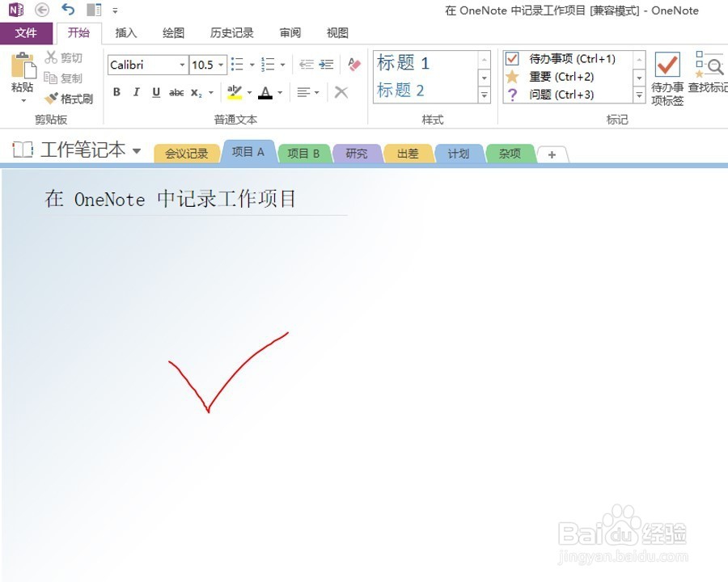Toggle italic formatting
728x582 pixels.
(137, 92)
